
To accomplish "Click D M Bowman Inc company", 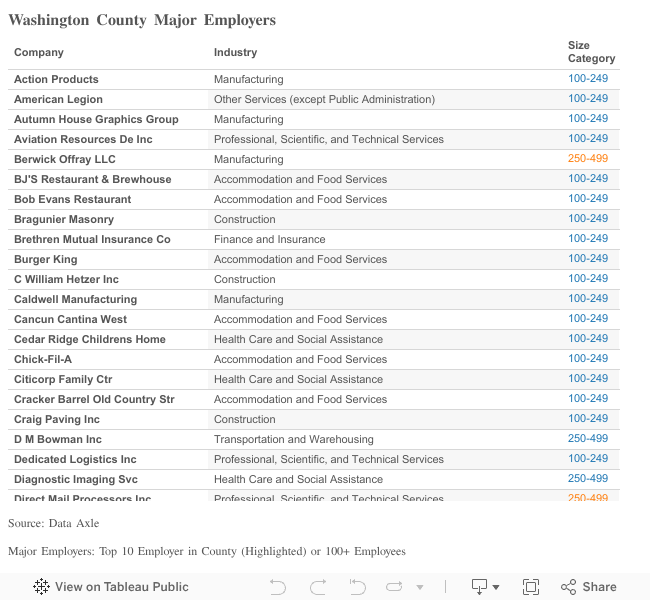I will pyautogui.click(x=58, y=439).
